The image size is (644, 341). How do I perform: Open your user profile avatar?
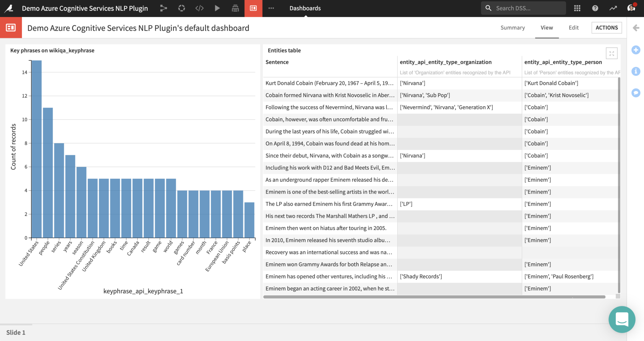(x=632, y=8)
